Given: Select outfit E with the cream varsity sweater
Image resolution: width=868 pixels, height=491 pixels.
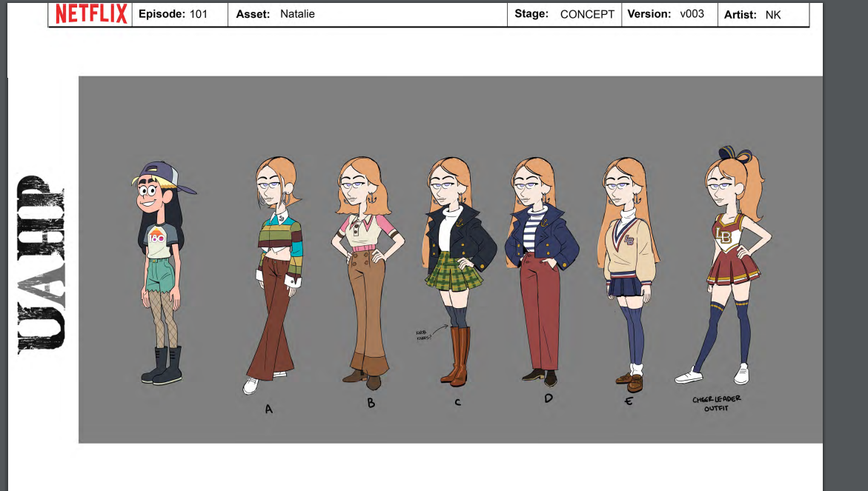Looking at the screenshot, I should click(629, 275).
